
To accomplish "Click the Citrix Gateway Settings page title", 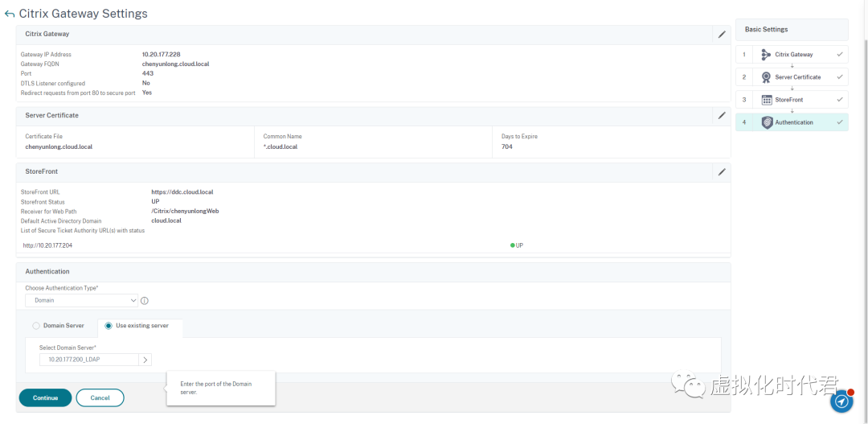I will pyautogui.click(x=83, y=14).
